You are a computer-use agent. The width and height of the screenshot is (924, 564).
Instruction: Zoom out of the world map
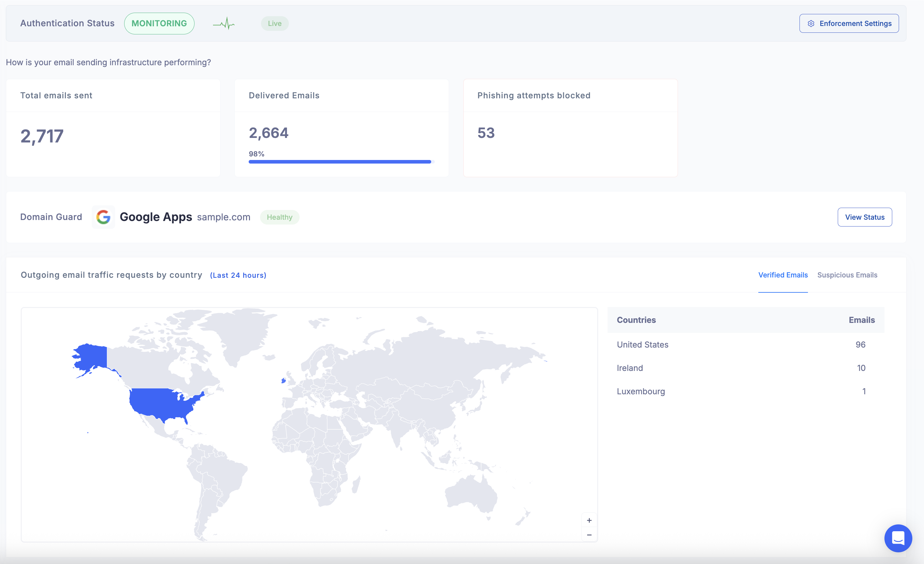(589, 535)
